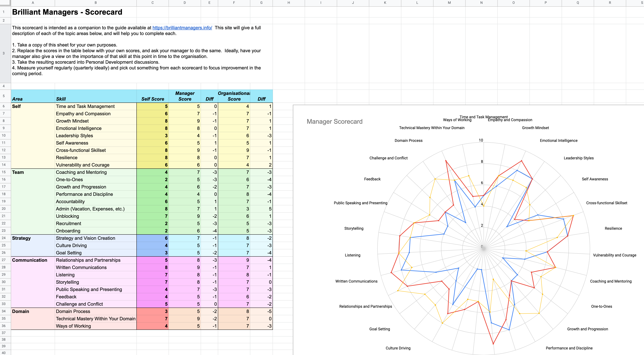Select the 'Emotional Intelligence' skill cell

coord(96,128)
